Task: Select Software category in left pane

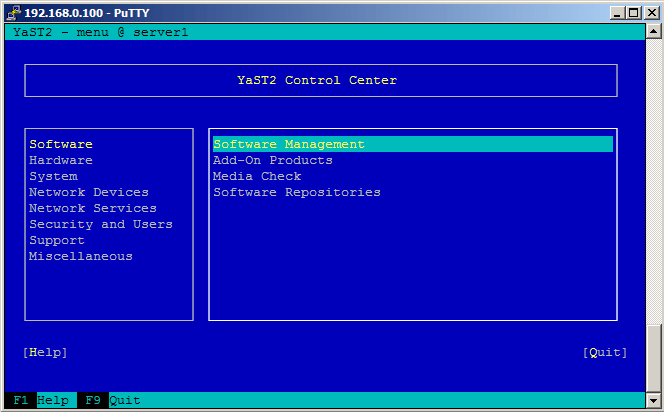Action: point(60,144)
